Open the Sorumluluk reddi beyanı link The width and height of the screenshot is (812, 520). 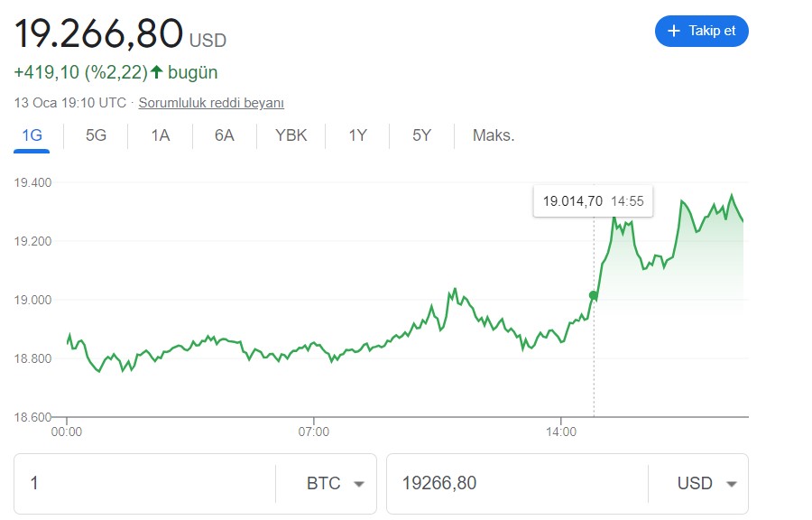(212, 102)
